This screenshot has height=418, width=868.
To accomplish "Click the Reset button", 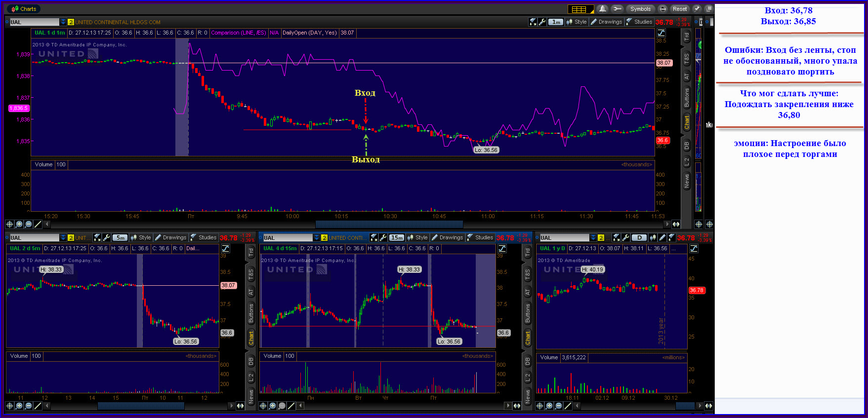I will click(679, 9).
